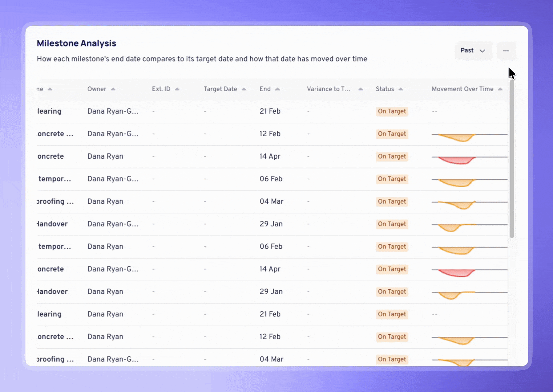Click the Status column header label

point(385,89)
